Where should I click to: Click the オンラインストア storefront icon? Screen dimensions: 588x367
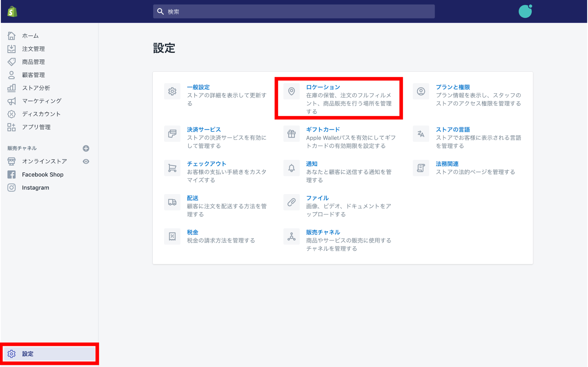11,161
